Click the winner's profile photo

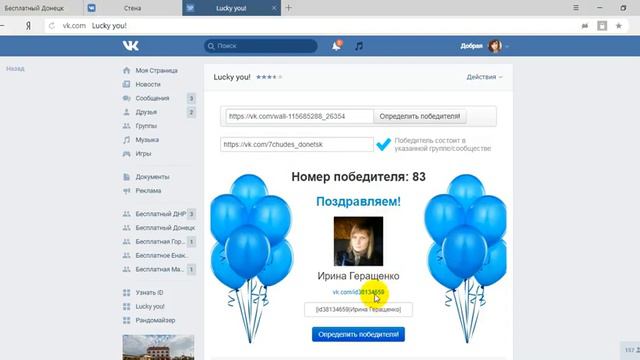(358, 241)
